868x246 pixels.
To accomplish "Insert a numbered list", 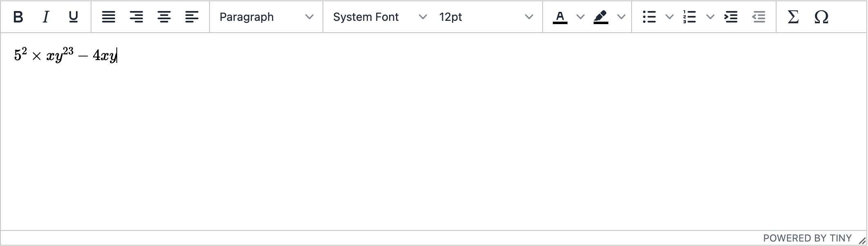I will pyautogui.click(x=690, y=17).
